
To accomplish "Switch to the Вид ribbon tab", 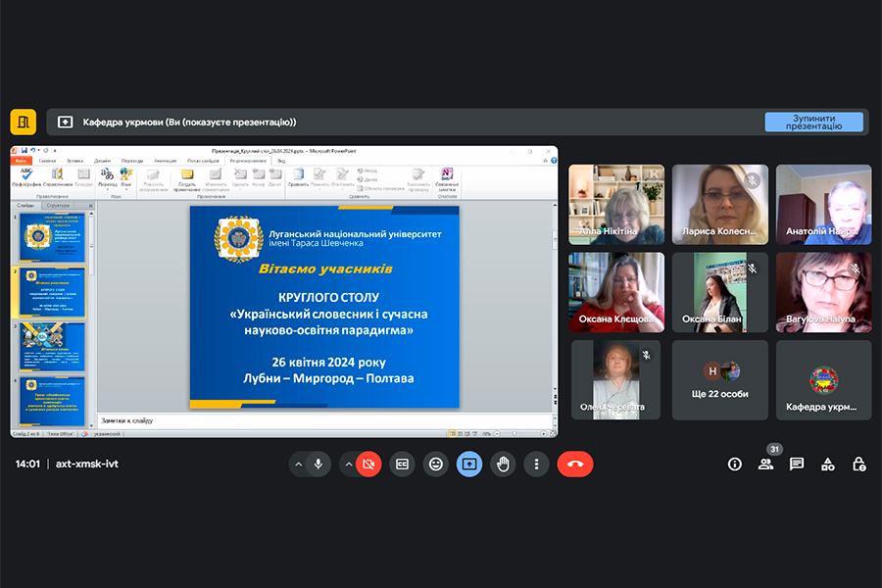I will [x=281, y=161].
